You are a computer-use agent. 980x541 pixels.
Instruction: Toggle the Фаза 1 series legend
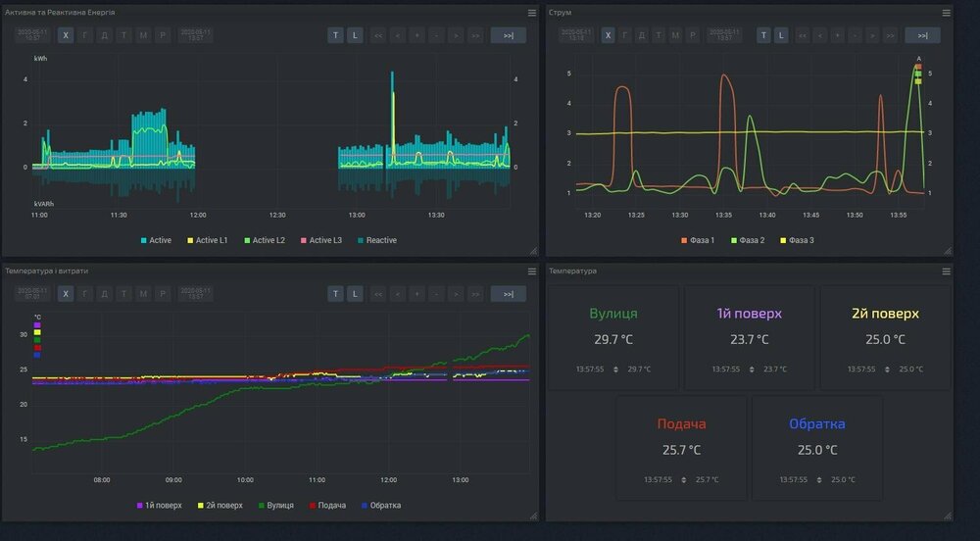[x=698, y=240]
